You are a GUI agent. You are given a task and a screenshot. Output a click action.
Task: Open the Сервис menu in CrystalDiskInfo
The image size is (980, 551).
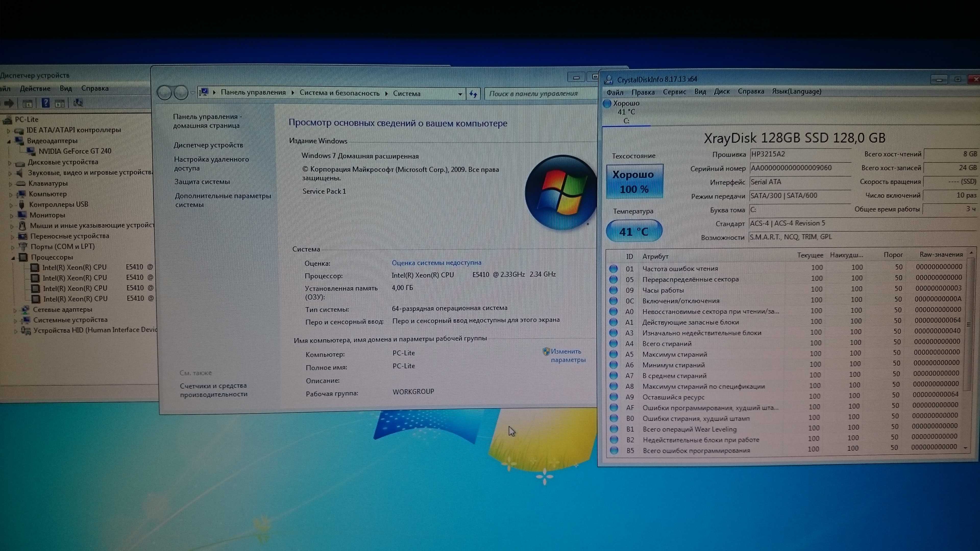(x=674, y=92)
